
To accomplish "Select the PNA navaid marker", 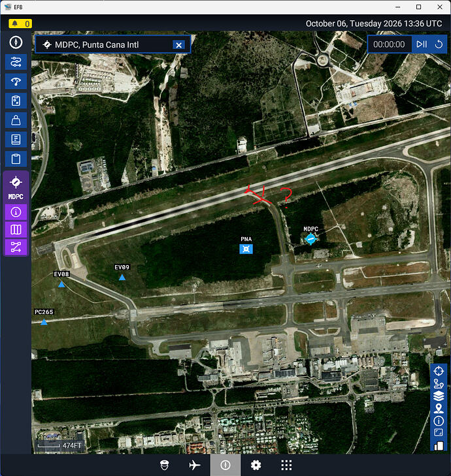I will coord(246,249).
